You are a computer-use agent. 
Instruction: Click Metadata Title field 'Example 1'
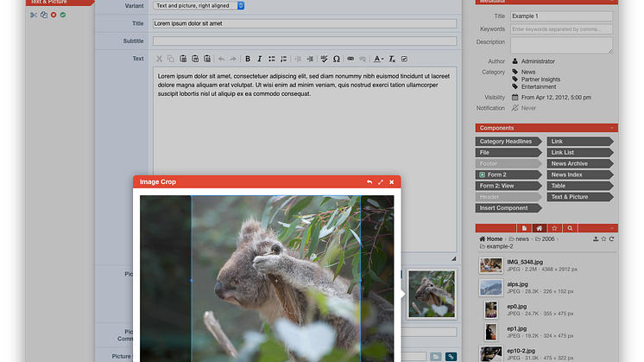pyautogui.click(x=561, y=16)
